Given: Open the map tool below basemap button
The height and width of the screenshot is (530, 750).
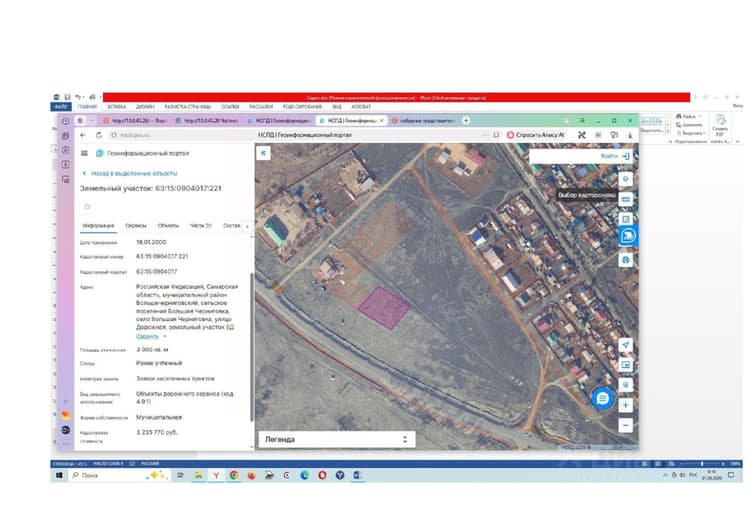Looking at the screenshot, I should (626, 219).
